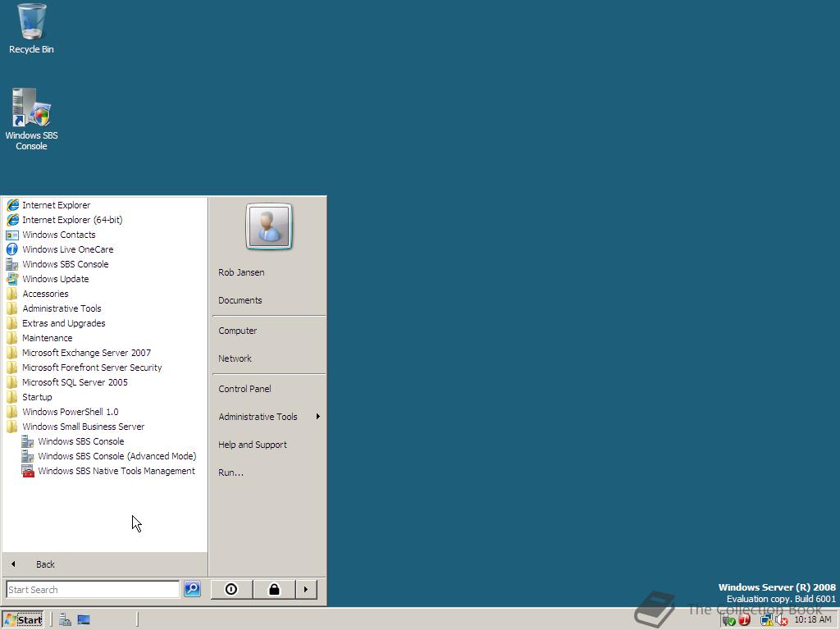Viewport: 840px width, 630px height.
Task: Open Windows Live OneCare red tray icon
Action: tap(745, 620)
